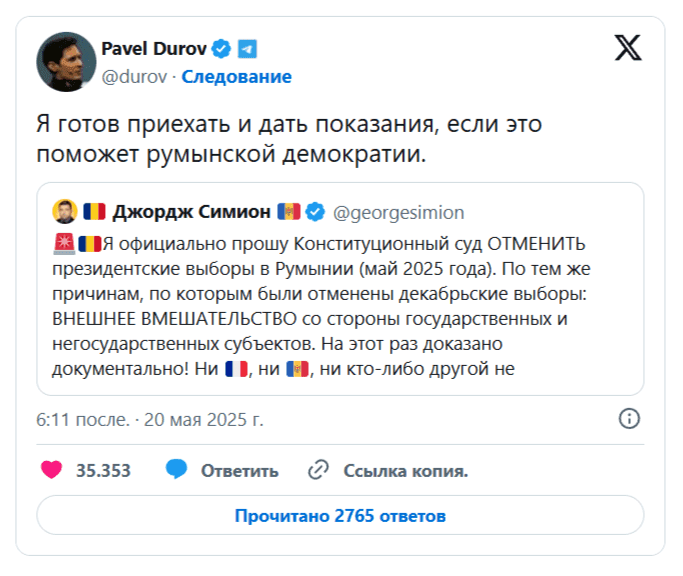The height and width of the screenshot is (576, 683).
Task: Like the post with the heart icon
Action: click(52, 470)
